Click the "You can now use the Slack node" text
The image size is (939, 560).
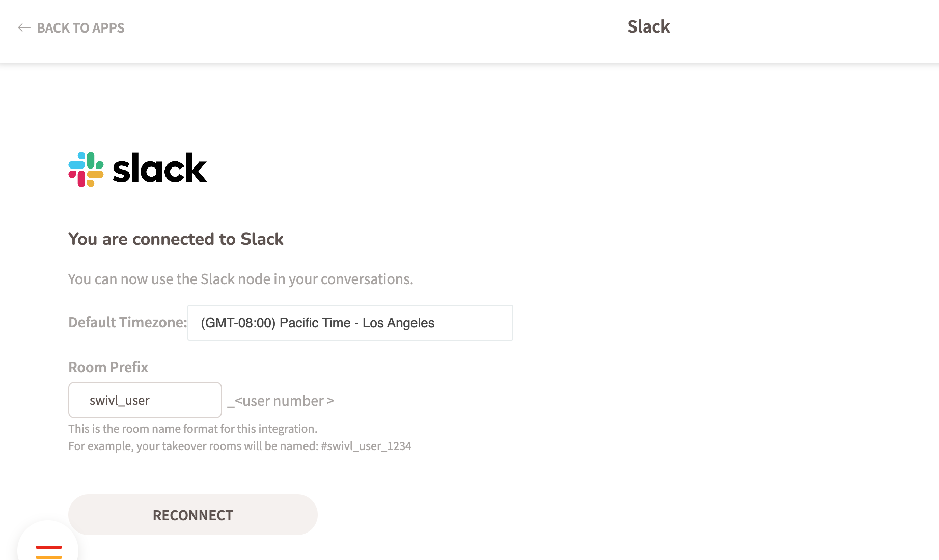[240, 279]
